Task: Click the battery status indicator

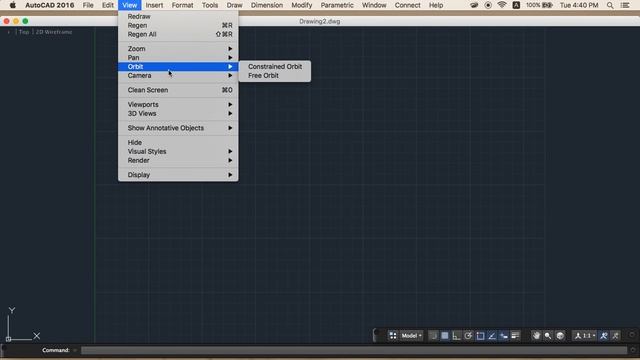Action: point(539,5)
